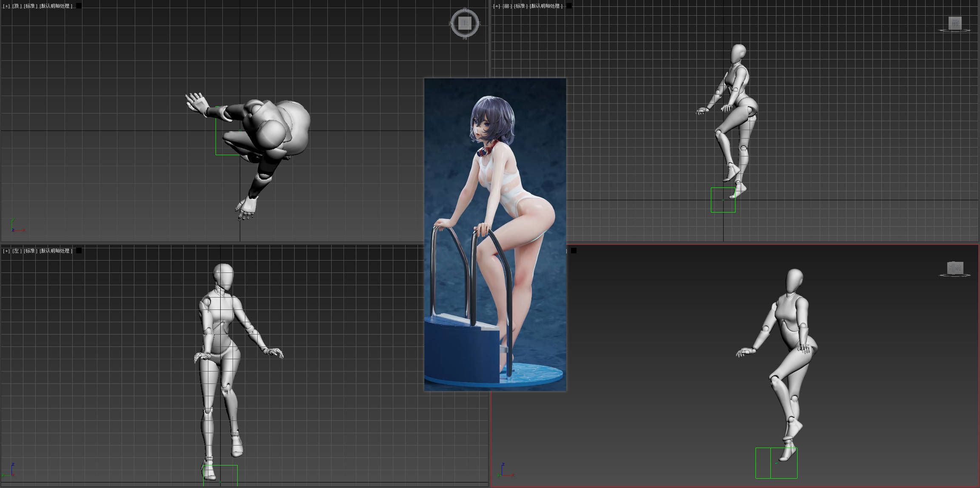Click the axis tripod in the Left (左) viewport
Image resolution: width=980 pixels, height=488 pixels.
(x=9, y=471)
